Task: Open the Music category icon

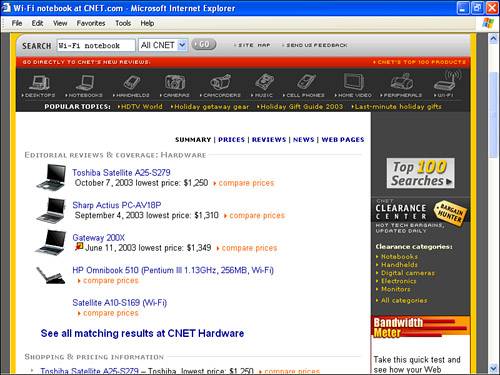Action: [265, 82]
